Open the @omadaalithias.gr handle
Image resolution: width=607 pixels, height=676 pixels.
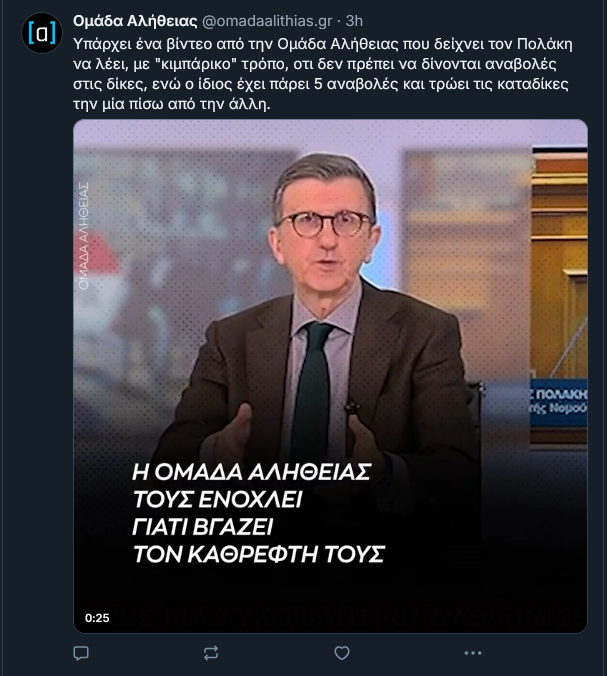267,21
